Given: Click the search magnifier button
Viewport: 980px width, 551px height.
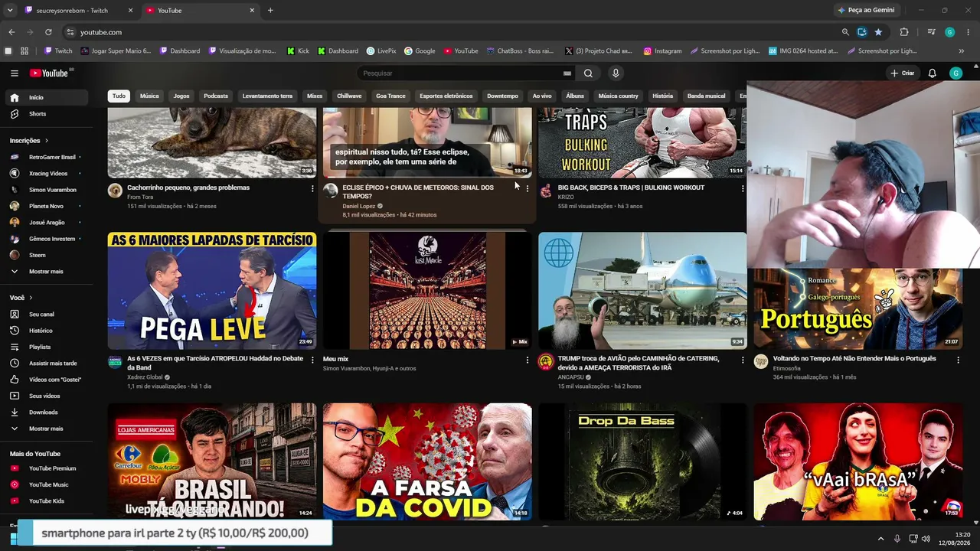Looking at the screenshot, I should click(x=588, y=73).
